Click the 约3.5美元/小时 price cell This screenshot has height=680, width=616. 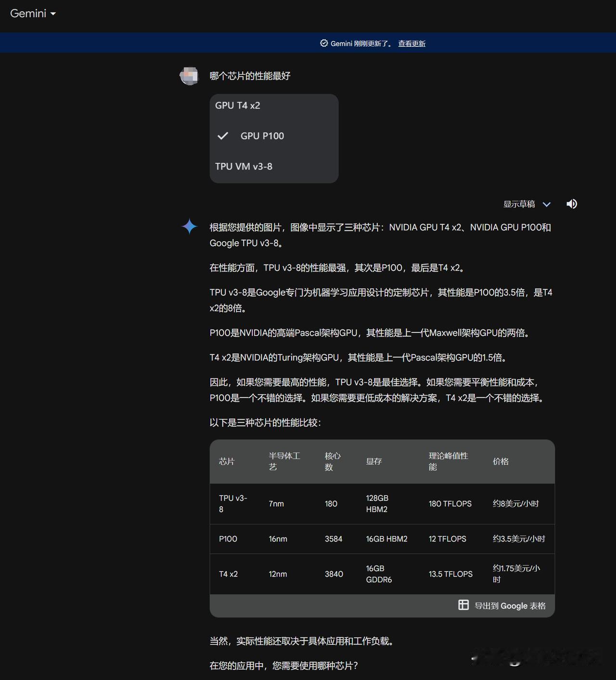point(519,539)
